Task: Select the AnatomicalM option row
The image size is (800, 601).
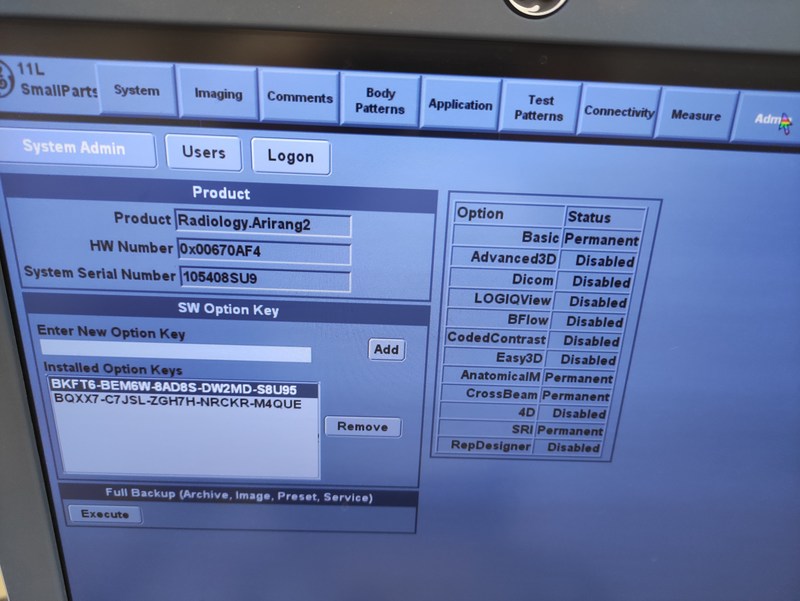Action: point(527,377)
